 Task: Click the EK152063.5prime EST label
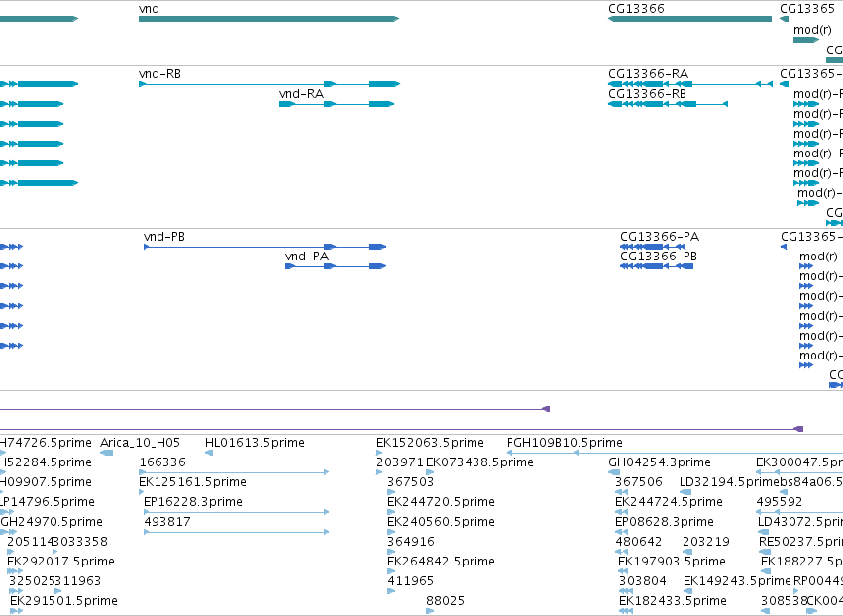click(430, 443)
